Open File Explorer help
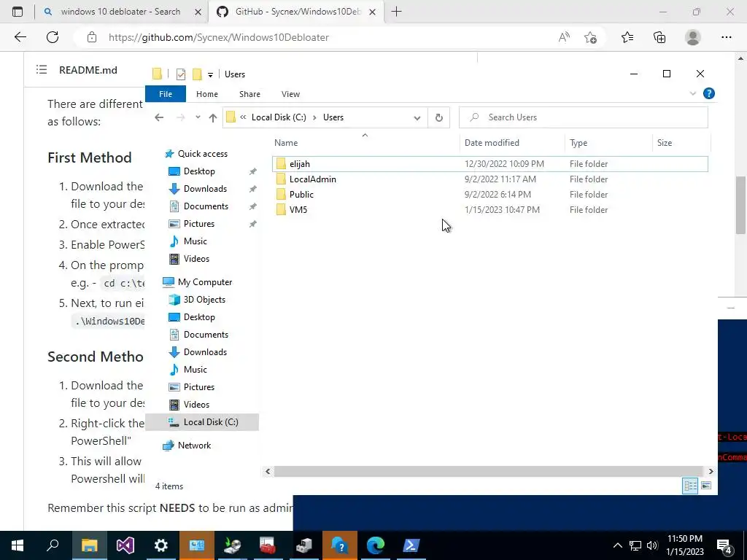This screenshot has height=560, width=747. tap(709, 93)
